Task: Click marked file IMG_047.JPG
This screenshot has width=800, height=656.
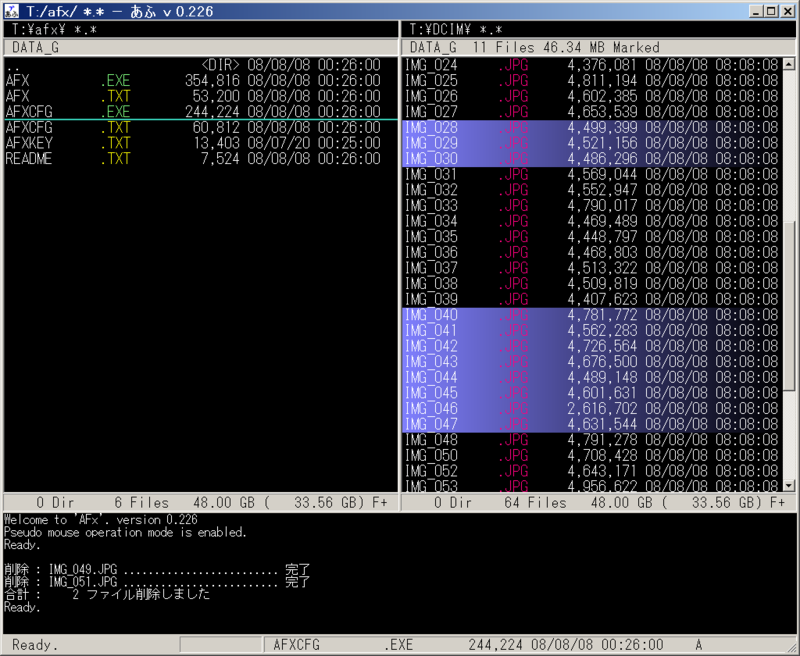Action: point(592,424)
